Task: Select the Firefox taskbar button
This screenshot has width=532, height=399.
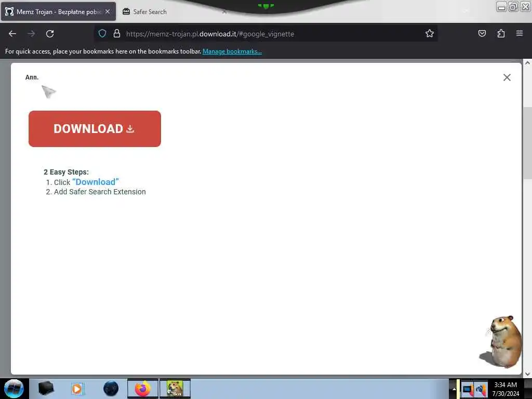Action: (x=143, y=389)
